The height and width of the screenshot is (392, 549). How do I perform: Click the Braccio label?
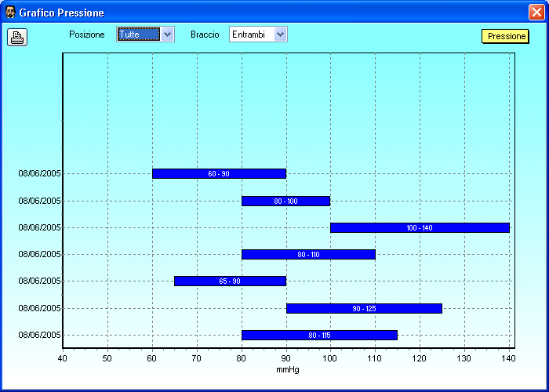click(x=205, y=34)
